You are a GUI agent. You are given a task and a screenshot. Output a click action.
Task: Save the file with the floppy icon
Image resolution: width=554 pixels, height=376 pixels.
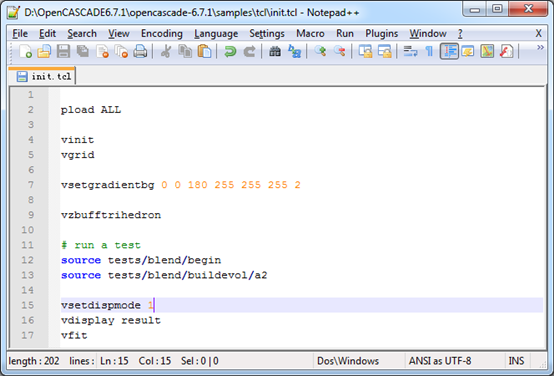(64, 51)
